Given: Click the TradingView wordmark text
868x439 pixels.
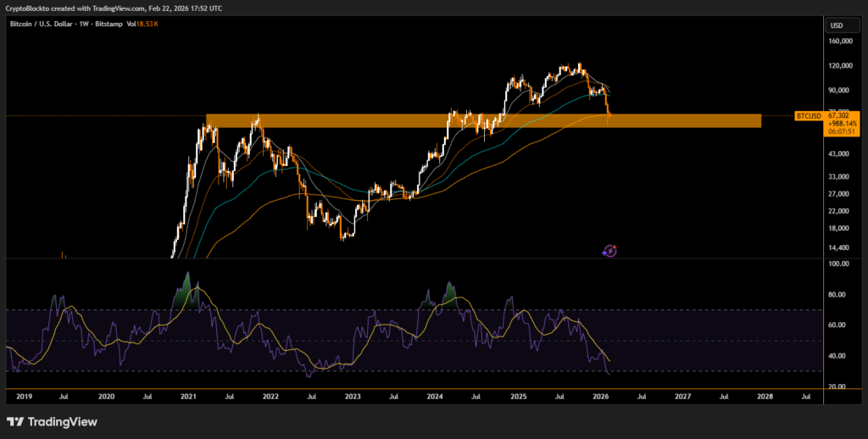Looking at the screenshot, I should click(x=63, y=422).
